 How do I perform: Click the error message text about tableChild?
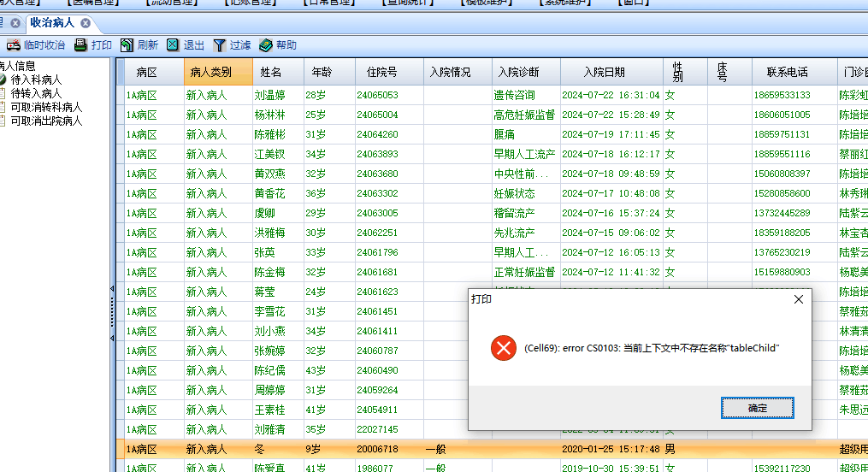point(652,348)
